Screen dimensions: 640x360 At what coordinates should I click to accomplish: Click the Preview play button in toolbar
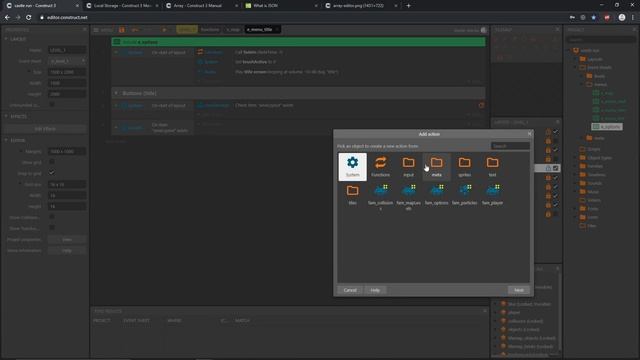164,30
